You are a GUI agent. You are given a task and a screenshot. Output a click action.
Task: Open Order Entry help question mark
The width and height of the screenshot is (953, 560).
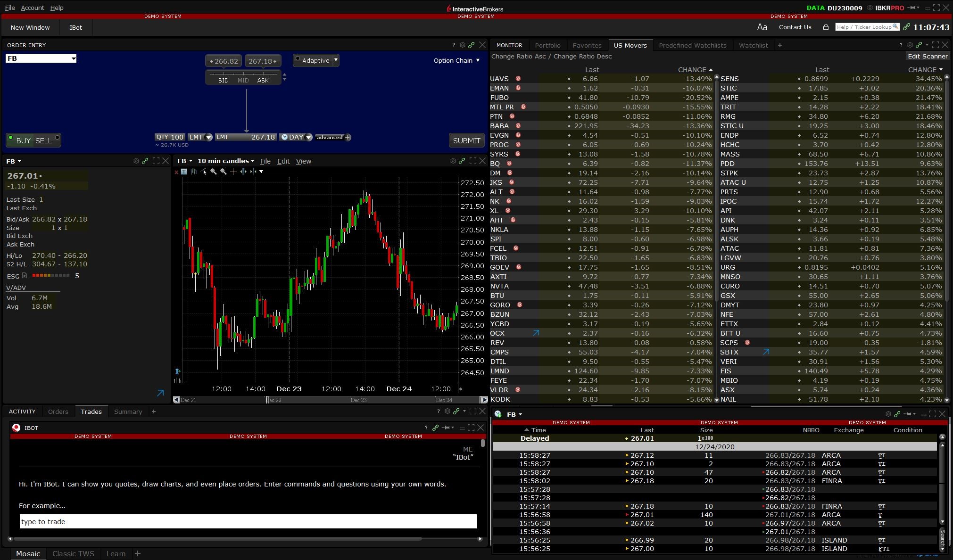tap(454, 45)
